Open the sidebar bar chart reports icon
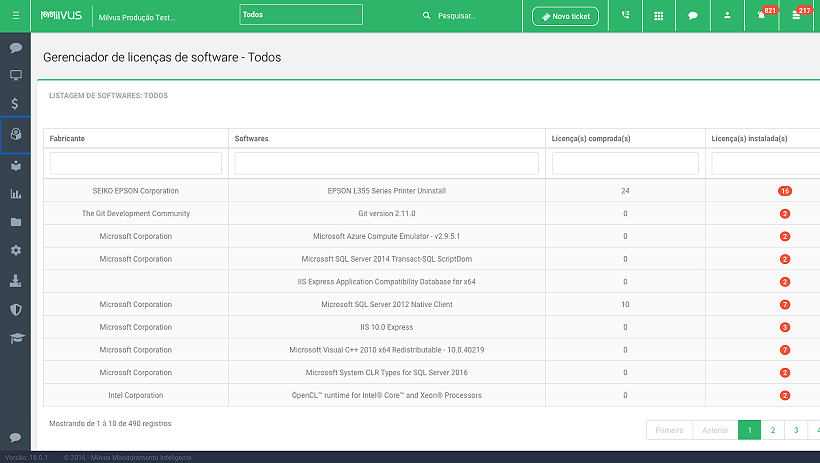Screen dimensions: 820x463 pyautogui.click(x=16, y=194)
